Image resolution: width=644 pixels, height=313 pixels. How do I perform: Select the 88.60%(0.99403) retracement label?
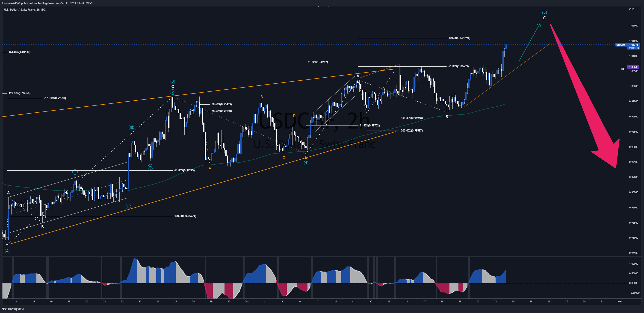[222, 104]
